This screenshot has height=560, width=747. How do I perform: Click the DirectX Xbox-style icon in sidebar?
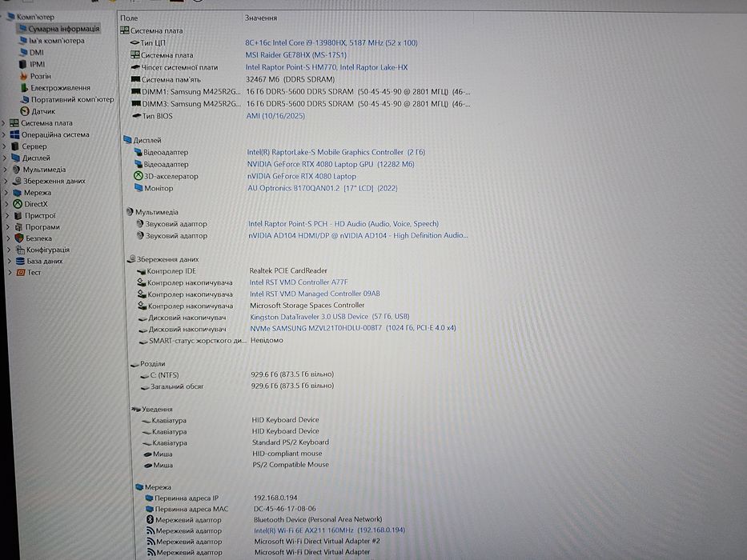18,204
